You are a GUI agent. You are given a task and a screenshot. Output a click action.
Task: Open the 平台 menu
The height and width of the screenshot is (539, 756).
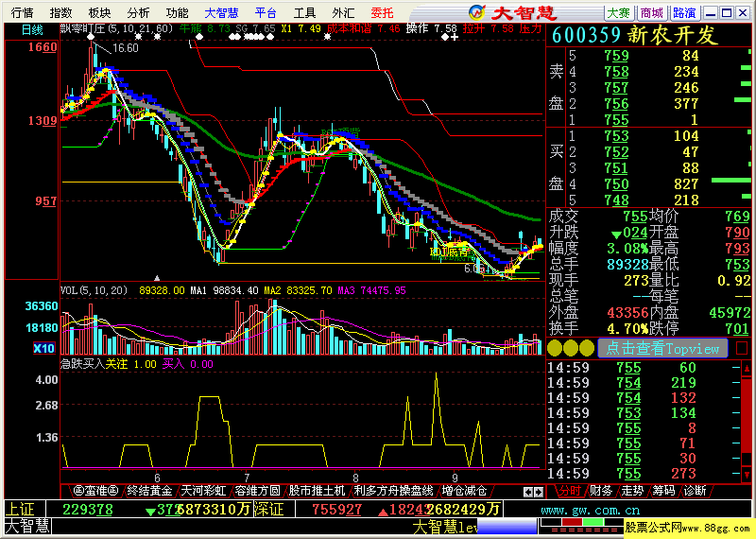pyautogui.click(x=266, y=12)
